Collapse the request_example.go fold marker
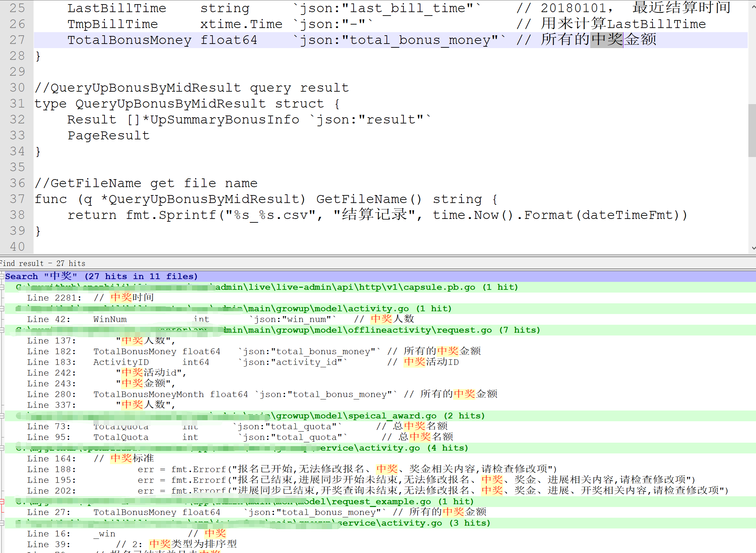This screenshot has height=553, width=756. tap(2, 501)
